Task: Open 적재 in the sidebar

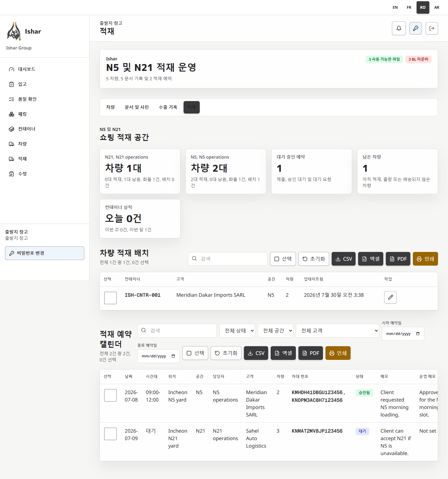Action: pyautogui.click(x=44, y=159)
